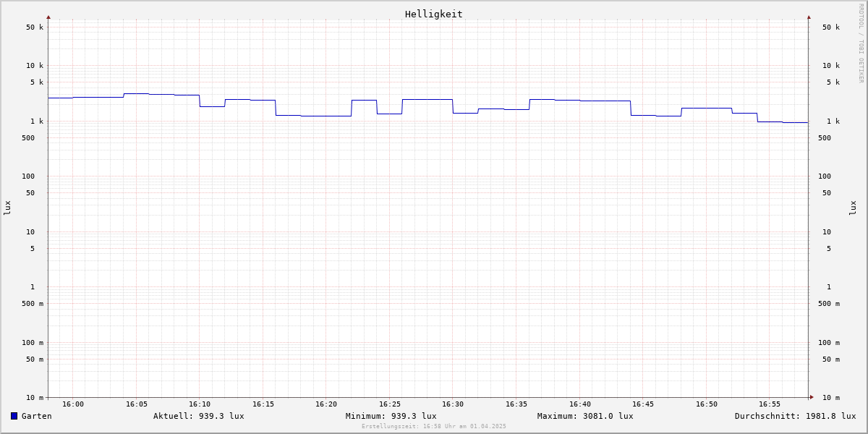Click the 16:50 time axis label
This screenshot has height=434, width=868.
point(707,404)
